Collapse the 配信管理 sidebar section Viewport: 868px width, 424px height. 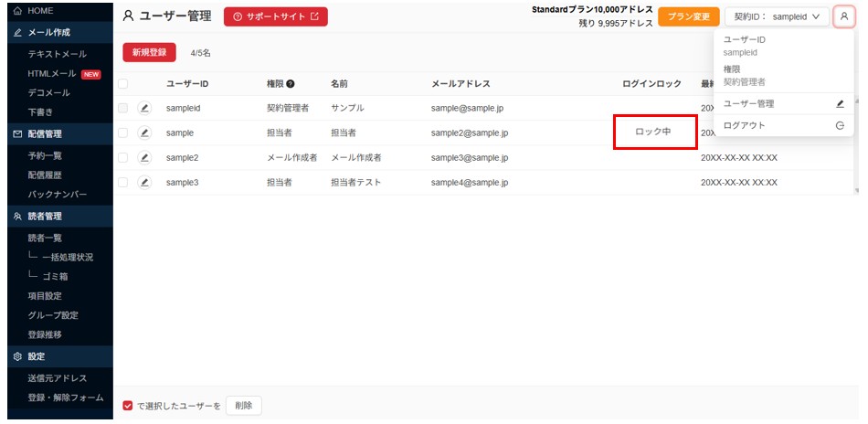coord(57,133)
